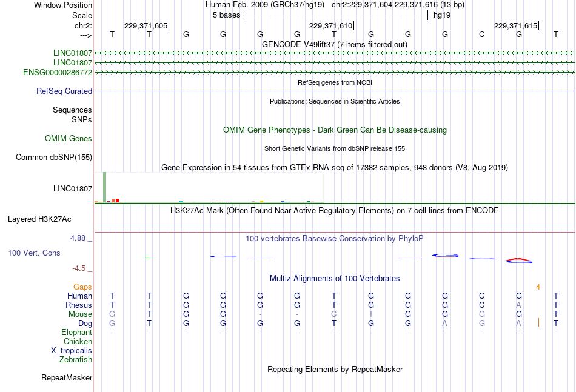Click the RefSeq Curated track label
Screen dimensions: 576x392
64,91
